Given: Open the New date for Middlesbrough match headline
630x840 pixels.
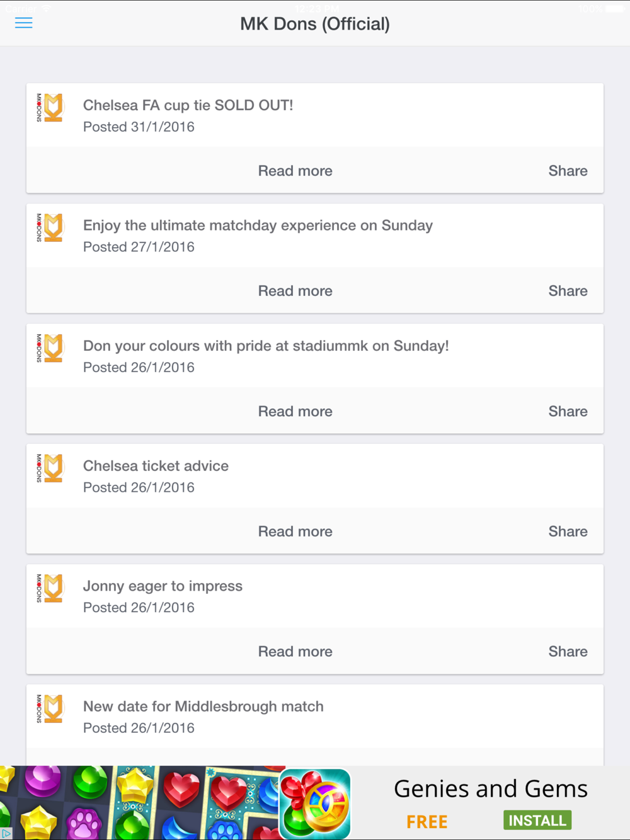Looking at the screenshot, I should [203, 707].
